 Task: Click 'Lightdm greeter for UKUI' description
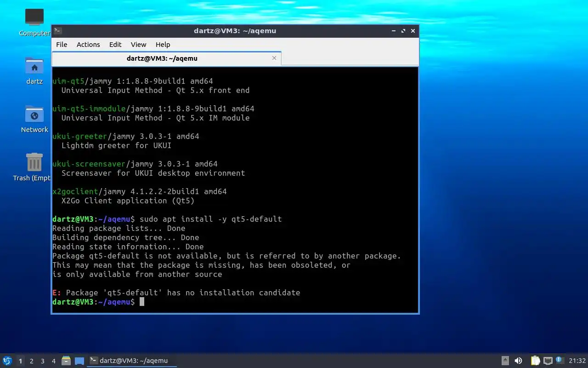coord(117,145)
